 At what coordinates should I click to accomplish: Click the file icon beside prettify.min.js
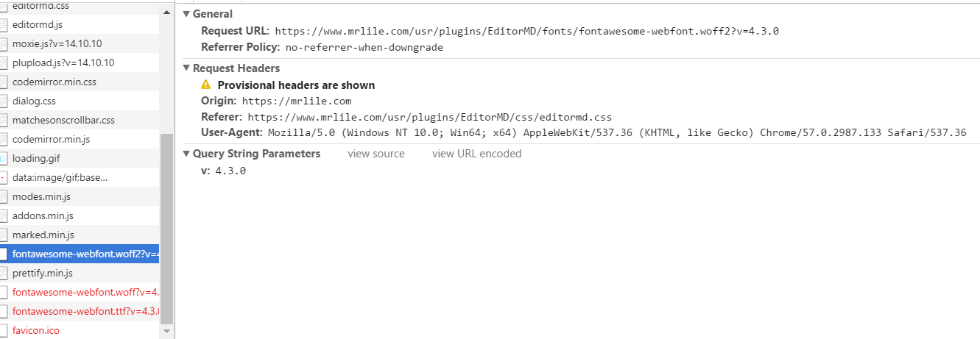[x=3, y=274]
